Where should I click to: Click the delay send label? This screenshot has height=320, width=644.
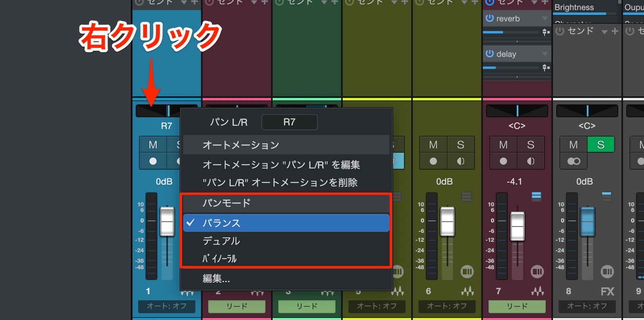point(506,54)
